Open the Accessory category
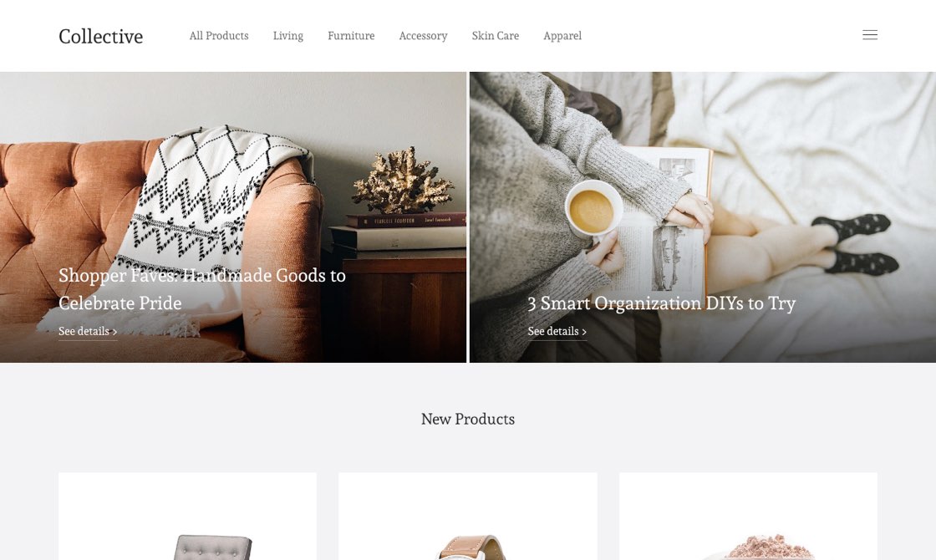The height and width of the screenshot is (560, 936). pos(423,36)
